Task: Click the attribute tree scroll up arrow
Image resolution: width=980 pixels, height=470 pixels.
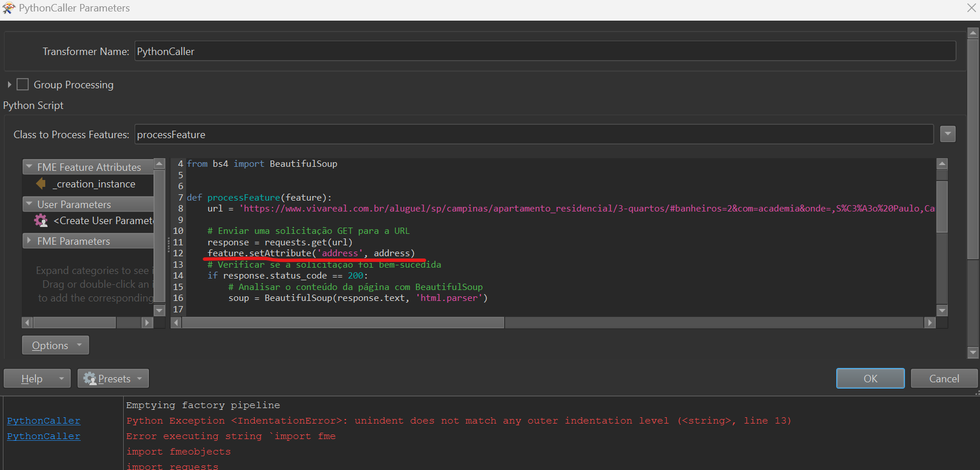Action: (160, 163)
